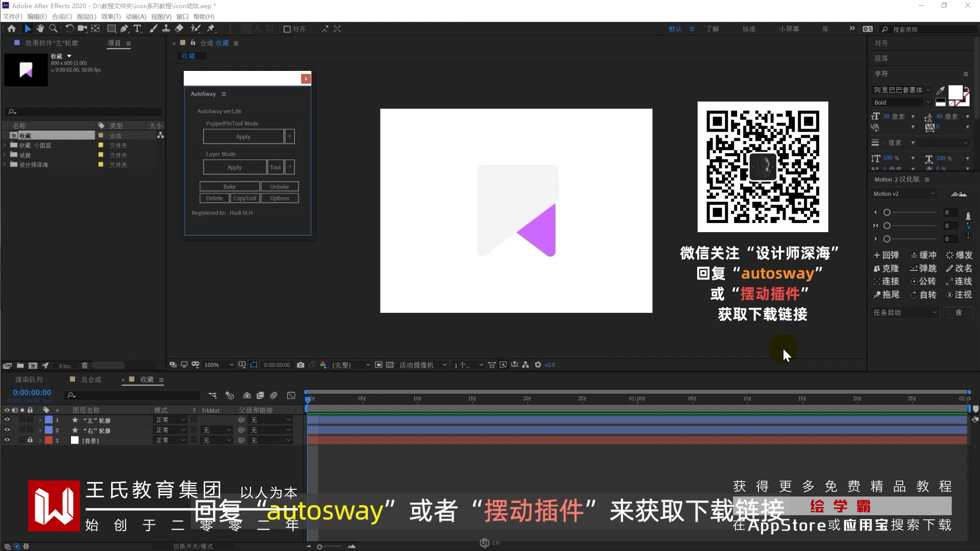980x551 pixels.
Task: Select the Pen tool in toolbar
Action: click(x=124, y=29)
